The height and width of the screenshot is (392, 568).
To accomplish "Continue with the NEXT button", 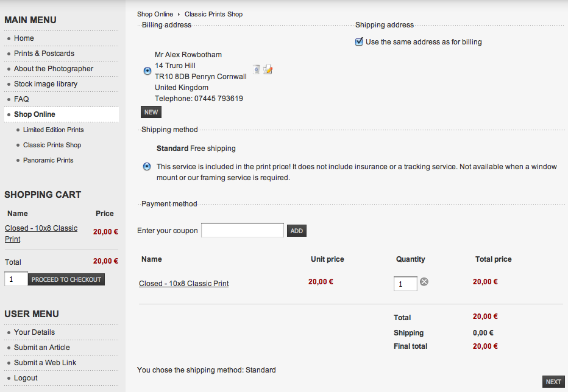I will (x=553, y=382).
